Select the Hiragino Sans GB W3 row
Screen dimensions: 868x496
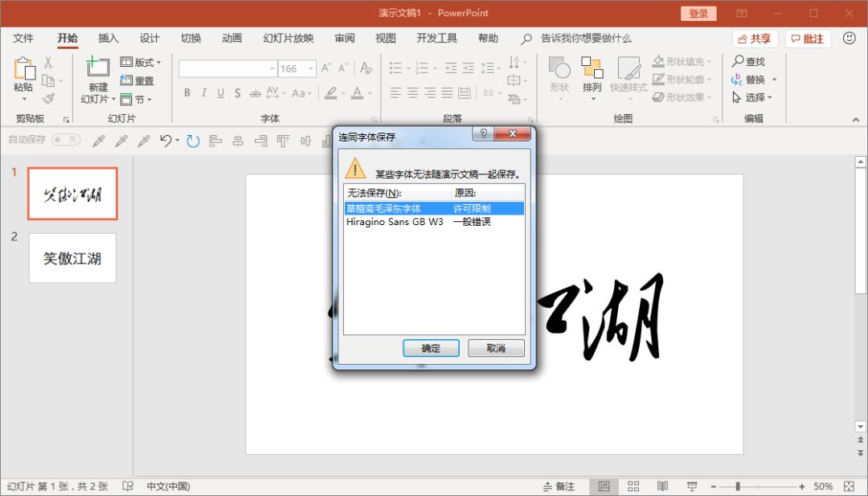[434, 222]
